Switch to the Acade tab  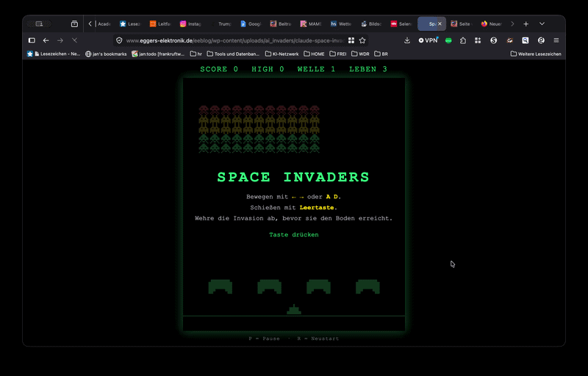pyautogui.click(x=104, y=24)
